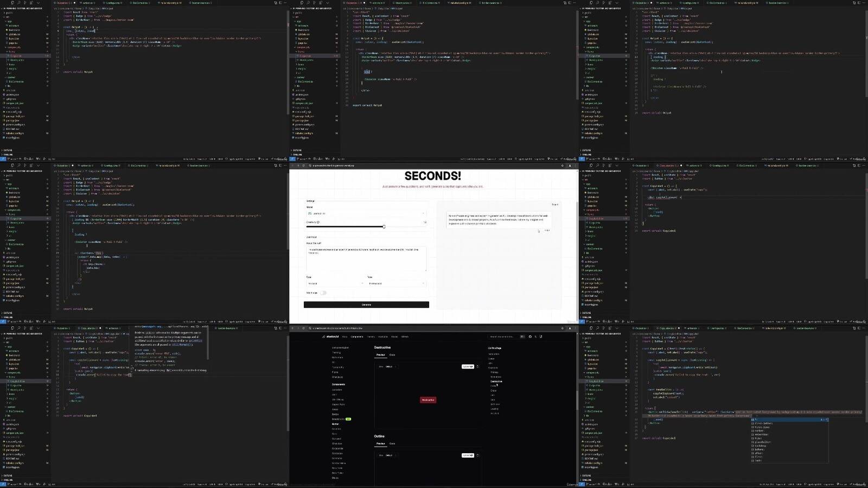
Task: Select placeholder in VS Code autocomplete list
Action: click(x=790, y=442)
